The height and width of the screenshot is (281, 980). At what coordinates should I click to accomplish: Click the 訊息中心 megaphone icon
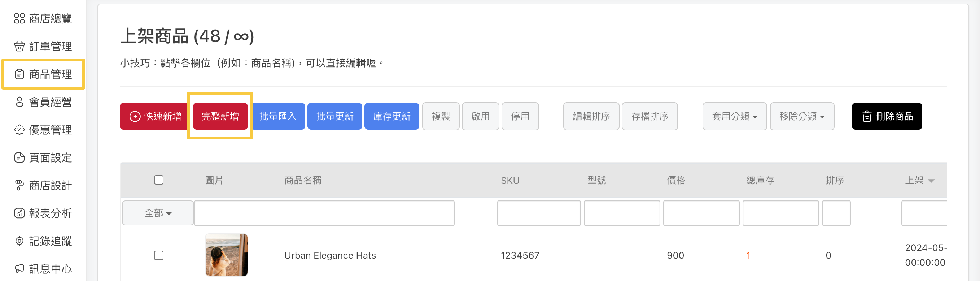[19, 269]
